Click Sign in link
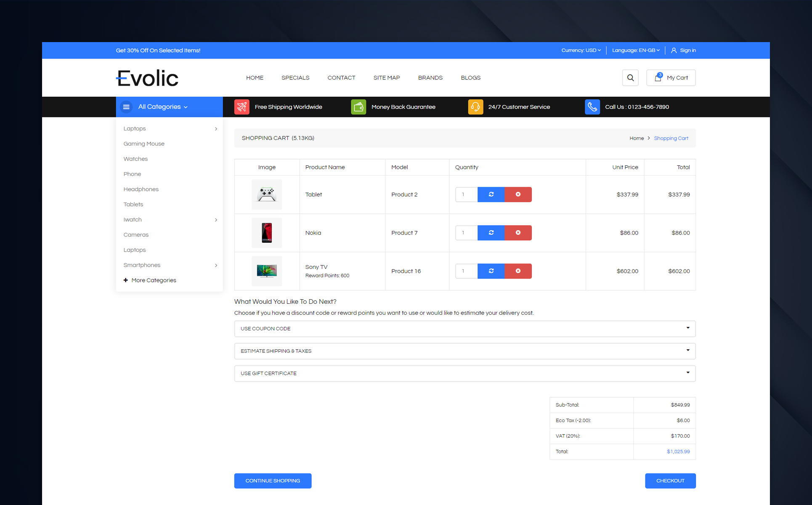This screenshot has width=812, height=505. 688,50
